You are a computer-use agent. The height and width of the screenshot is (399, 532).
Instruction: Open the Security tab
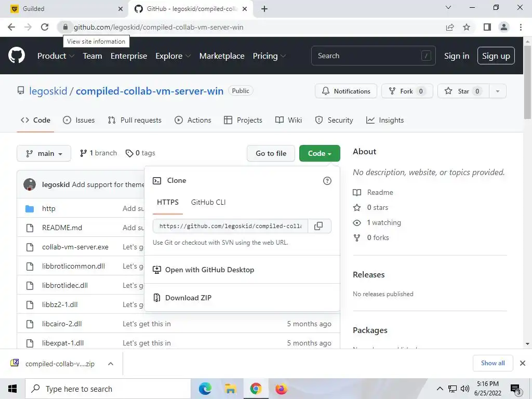click(334, 120)
